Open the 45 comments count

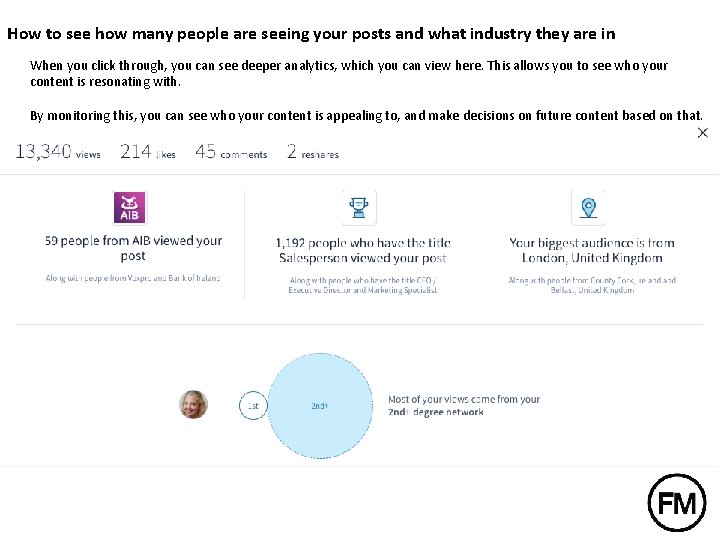point(231,152)
